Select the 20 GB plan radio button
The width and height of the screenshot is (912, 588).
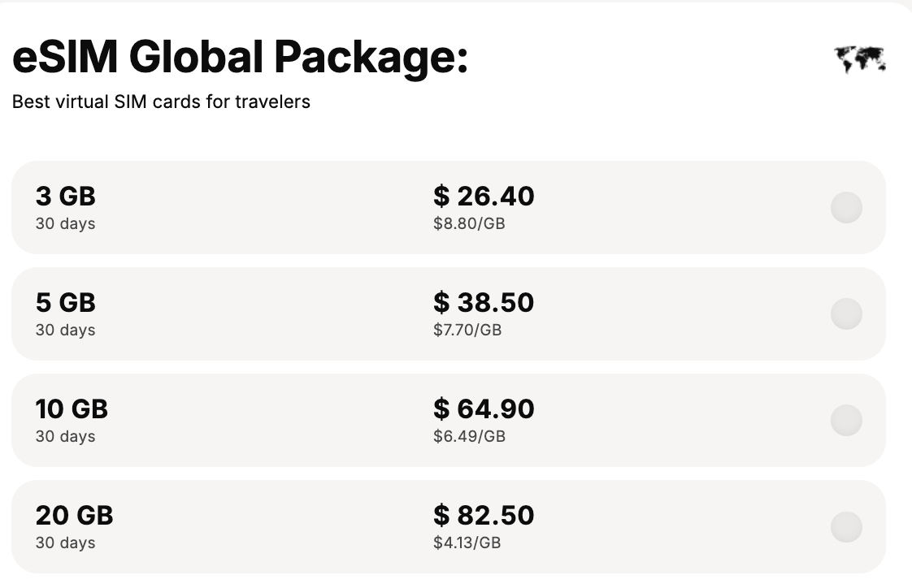(x=846, y=527)
